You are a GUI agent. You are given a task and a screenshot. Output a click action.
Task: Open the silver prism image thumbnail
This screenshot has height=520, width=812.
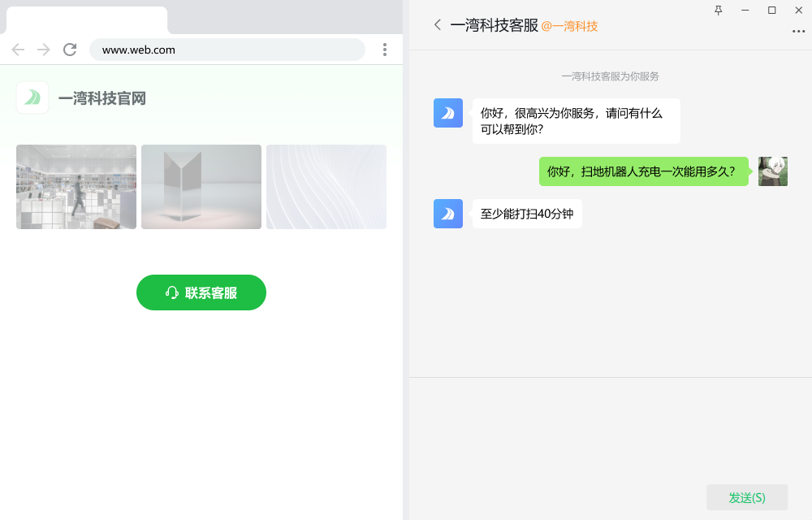(201, 187)
